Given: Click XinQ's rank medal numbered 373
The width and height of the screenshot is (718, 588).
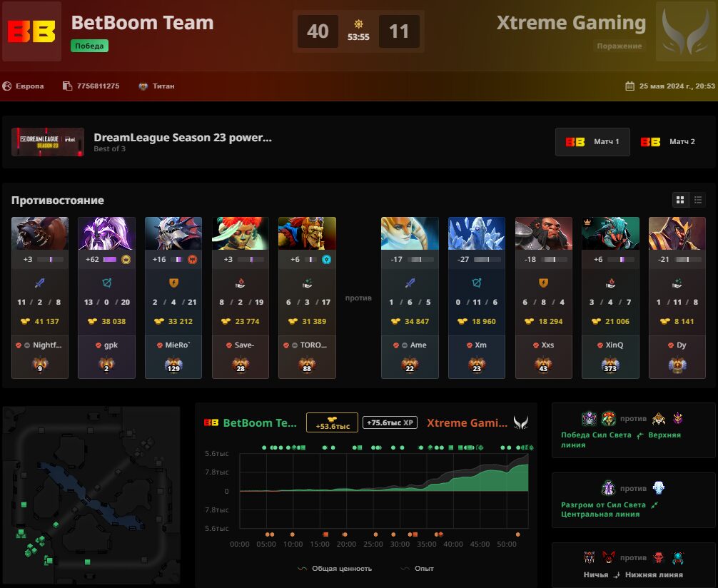Looking at the screenshot, I should (x=610, y=365).
